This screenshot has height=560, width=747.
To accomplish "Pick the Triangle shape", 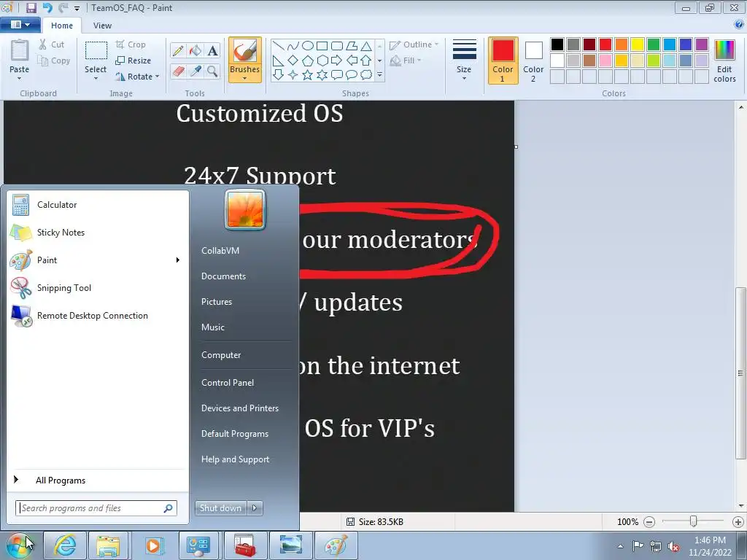I will click(366, 46).
